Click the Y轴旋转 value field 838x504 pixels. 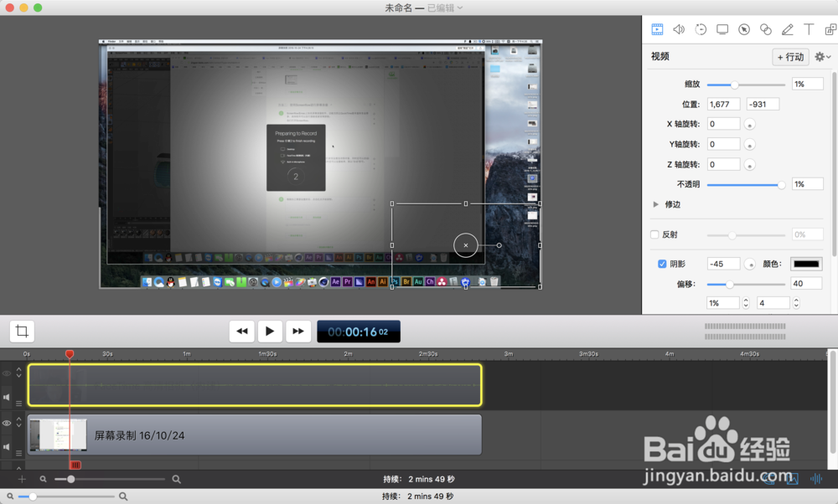[724, 144]
